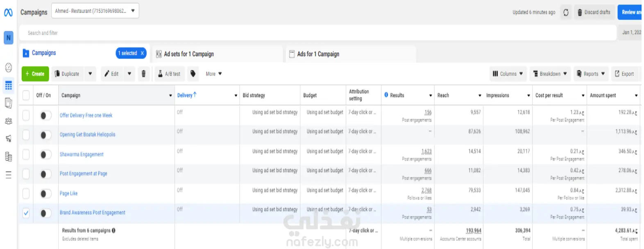Click the Impressions column header
The image size is (644, 249).
pyautogui.click(x=497, y=95)
